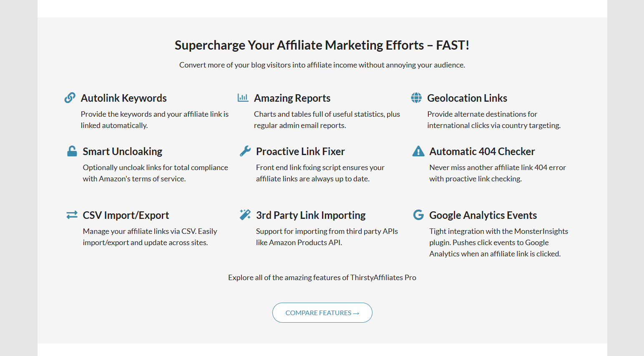This screenshot has height=356, width=644.
Task: Click the Supercharge Your Affiliate Marketing Efforts title
Action: point(322,45)
